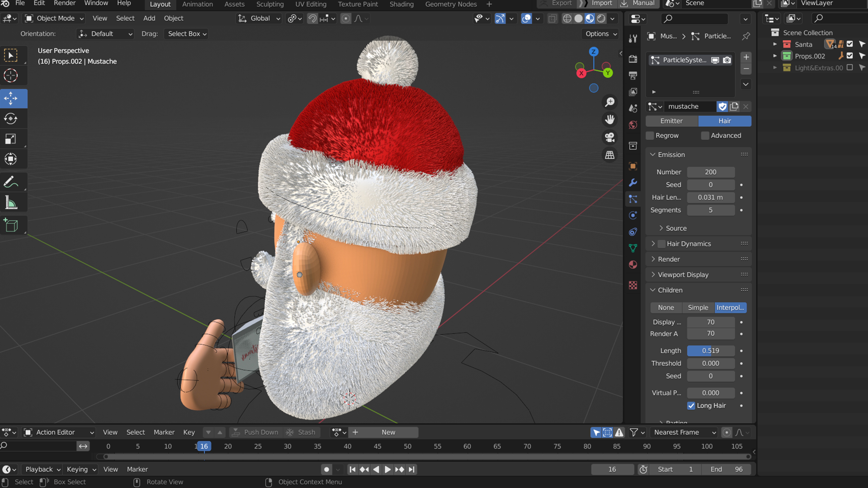Click the emission Number field
This screenshot has width=868, height=488.
pos(711,172)
